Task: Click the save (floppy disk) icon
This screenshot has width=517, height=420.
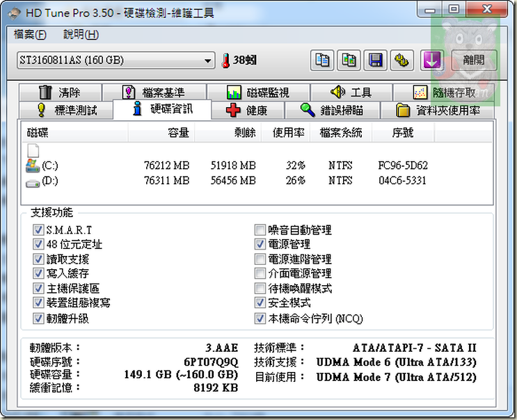Action: pos(376,60)
